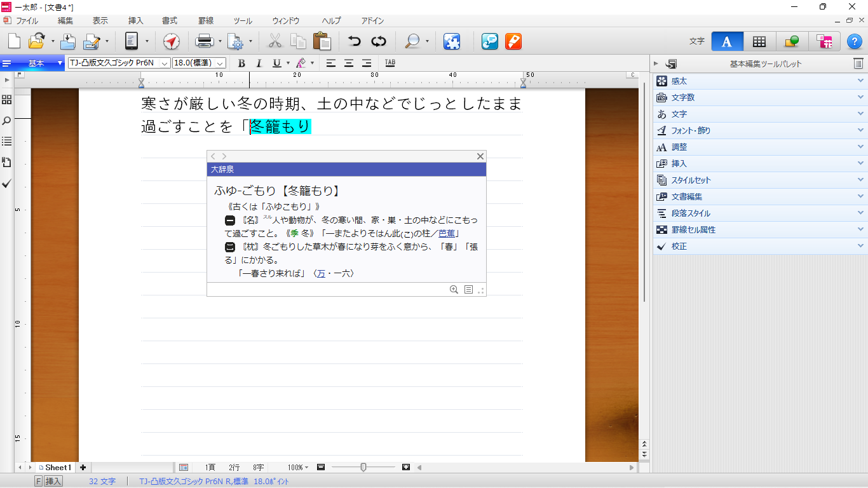Collapse the 基本編集ツールパレット panel arrow

pyautogui.click(x=655, y=64)
